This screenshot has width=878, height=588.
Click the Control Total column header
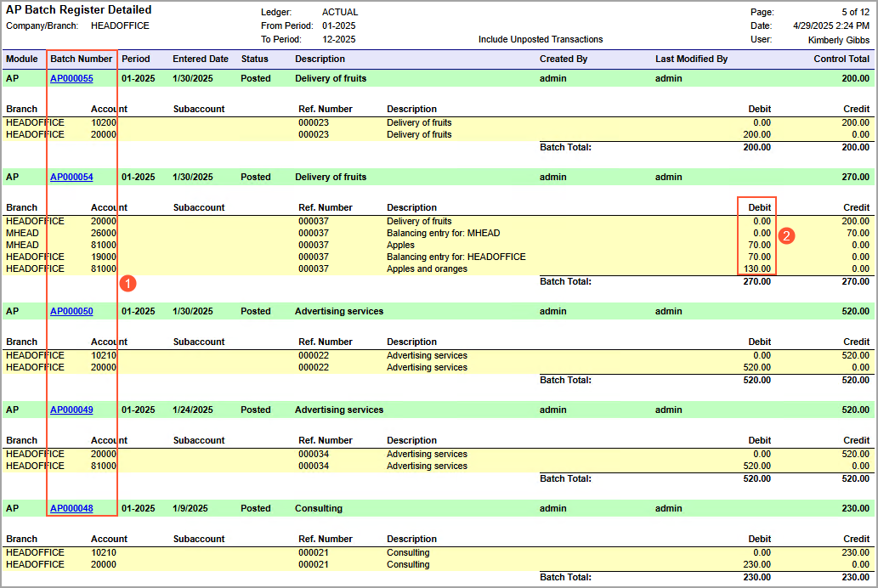[841, 59]
